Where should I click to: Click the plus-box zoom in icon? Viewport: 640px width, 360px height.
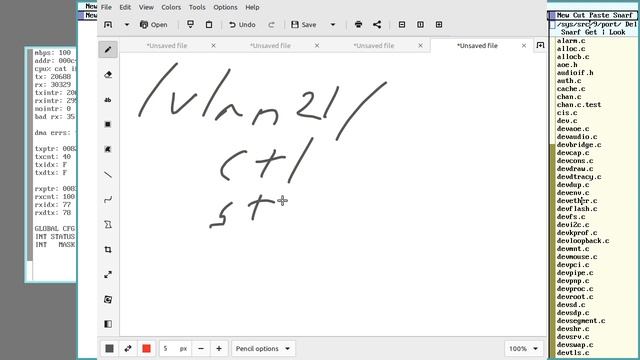439,24
